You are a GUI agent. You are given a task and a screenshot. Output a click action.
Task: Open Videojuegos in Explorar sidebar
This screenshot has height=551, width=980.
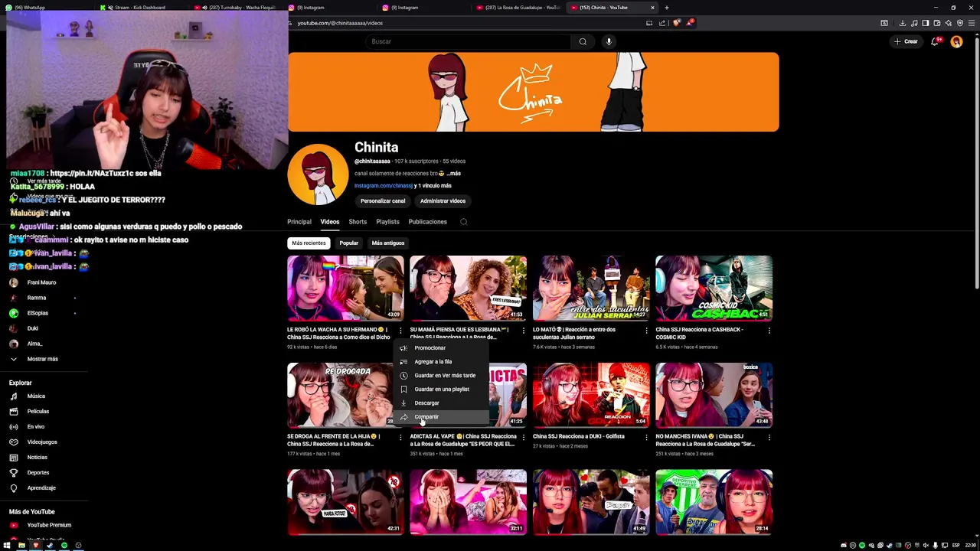[44, 442]
